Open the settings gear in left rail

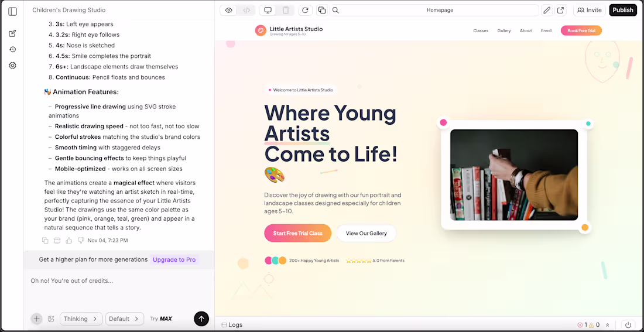point(13,66)
